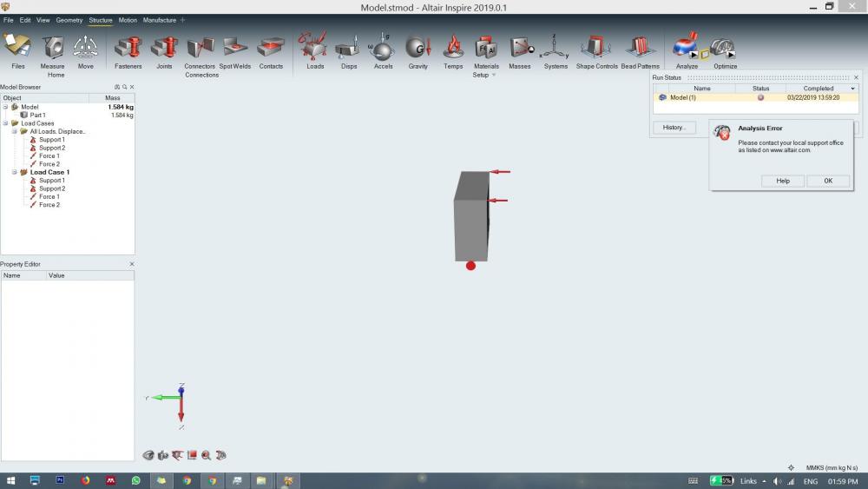Select the Spot Welds tool

(x=235, y=47)
